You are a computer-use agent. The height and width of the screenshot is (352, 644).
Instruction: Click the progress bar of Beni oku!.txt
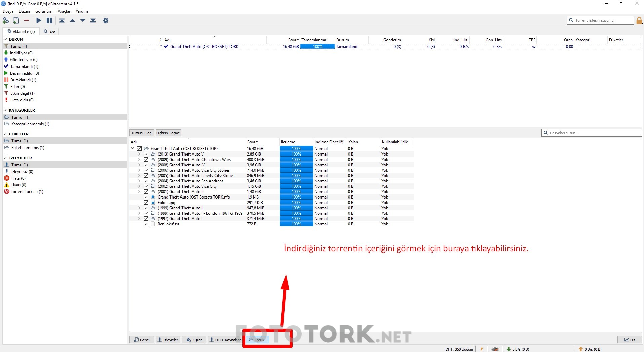[x=296, y=224]
